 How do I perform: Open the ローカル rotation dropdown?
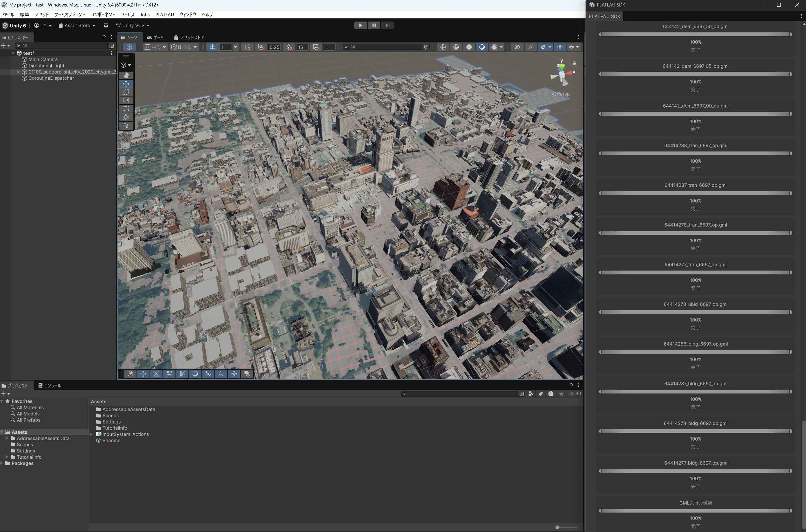pyautogui.click(x=184, y=47)
